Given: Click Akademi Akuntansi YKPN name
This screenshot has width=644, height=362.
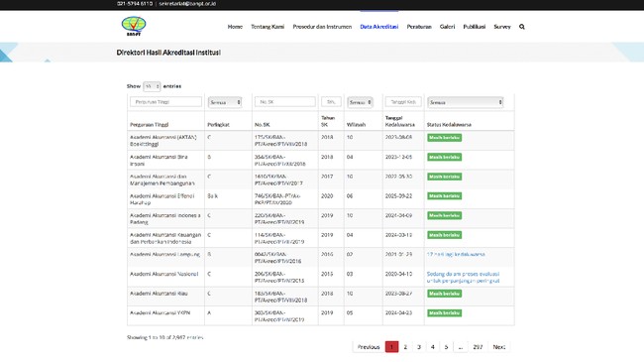Looking at the screenshot, I should click(160, 313).
